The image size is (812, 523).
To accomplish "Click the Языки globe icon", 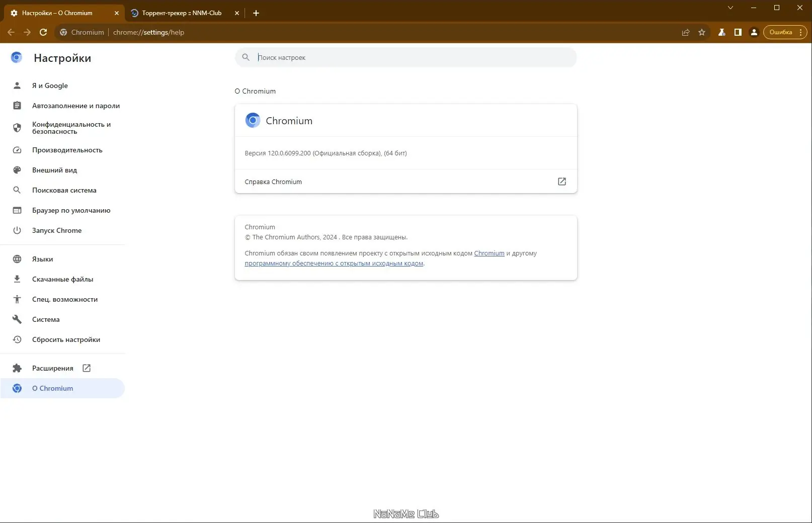I will (x=17, y=259).
